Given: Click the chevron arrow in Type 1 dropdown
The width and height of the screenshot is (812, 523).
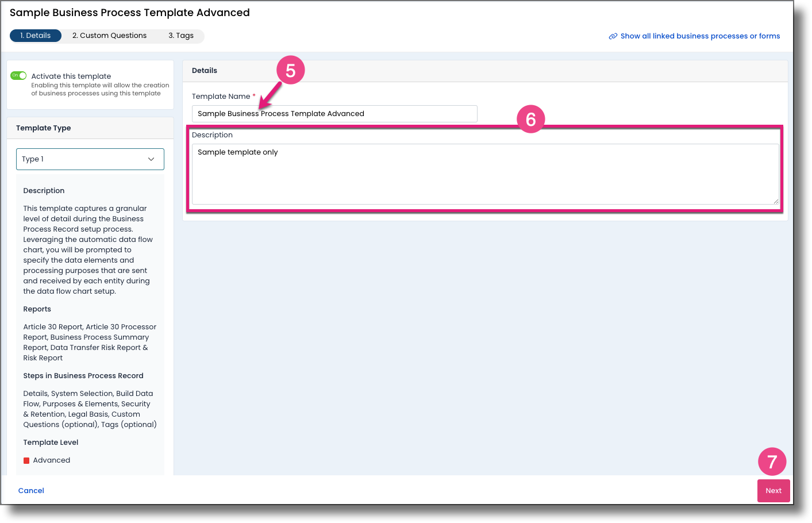Looking at the screenshot, I should pos(151,159).
